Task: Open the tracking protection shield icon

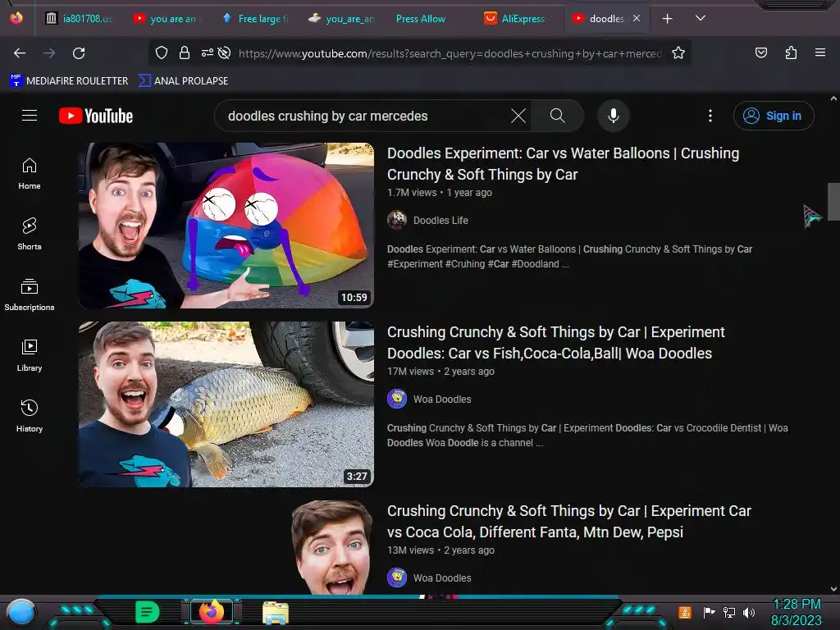Action: tap(162, 53)
